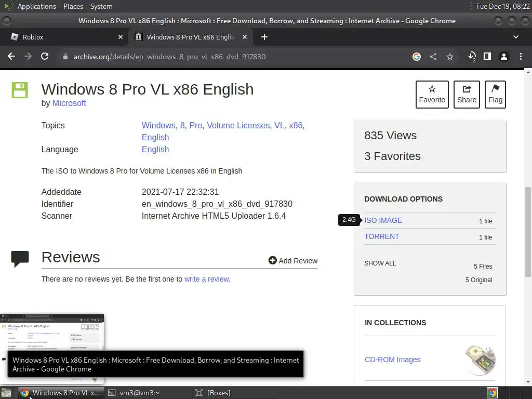Screen dimensions: 532x399
Task: Click the clock showing Tue Dec 19
Action: 502,6
